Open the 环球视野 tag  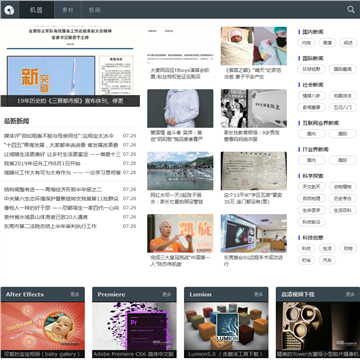pyautogui.click(x=312, y=69)
